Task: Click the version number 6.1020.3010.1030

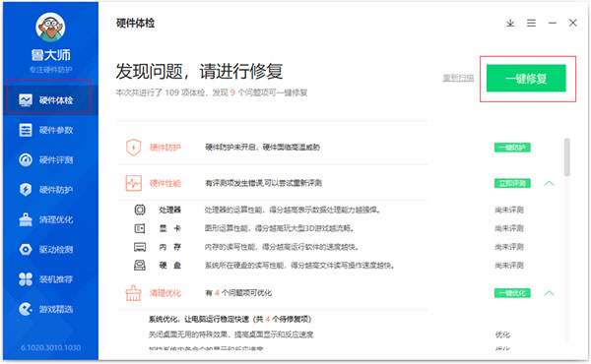Action: pos(51,347)
